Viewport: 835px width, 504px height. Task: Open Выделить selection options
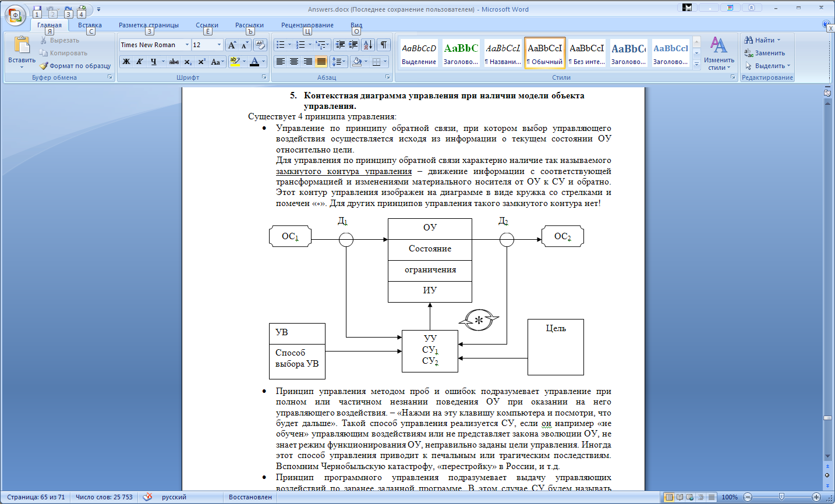(767, 66)
